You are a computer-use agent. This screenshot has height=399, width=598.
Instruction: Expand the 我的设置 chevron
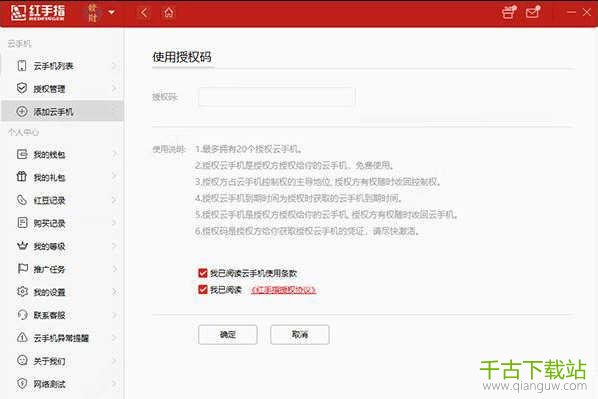click(114, 292)
